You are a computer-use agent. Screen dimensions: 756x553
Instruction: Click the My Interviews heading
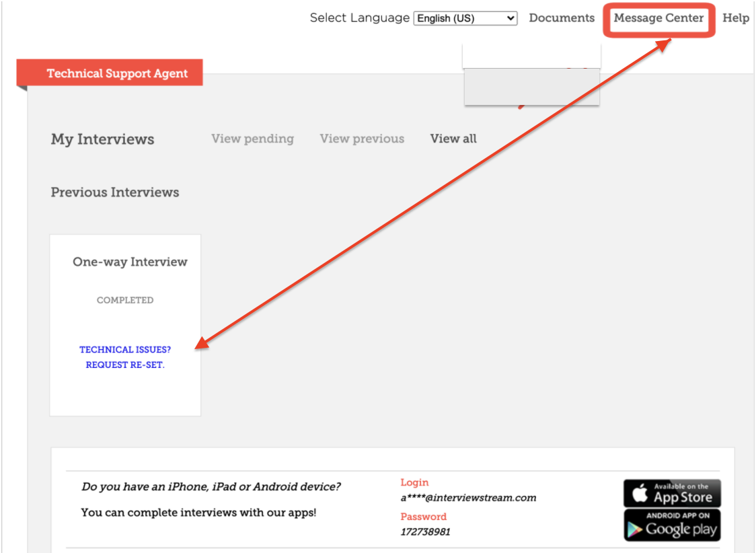pos(103,139)
